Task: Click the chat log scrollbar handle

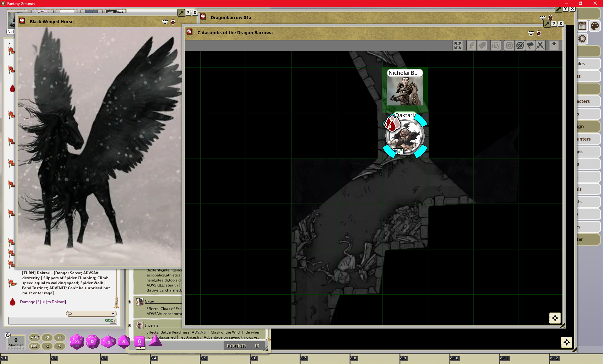Action: pyautogui.click(x=116, y=302)
